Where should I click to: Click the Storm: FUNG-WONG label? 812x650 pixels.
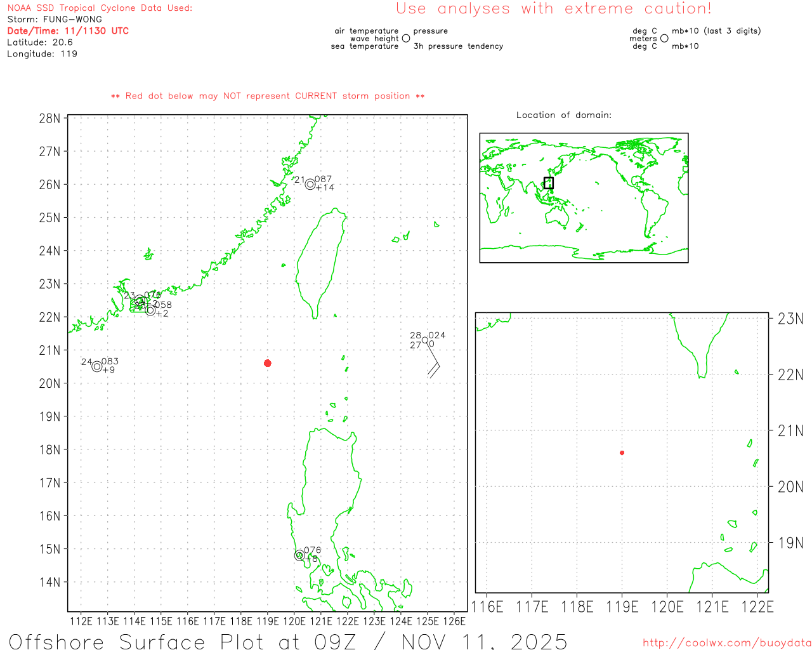click(x=55, y=19)
